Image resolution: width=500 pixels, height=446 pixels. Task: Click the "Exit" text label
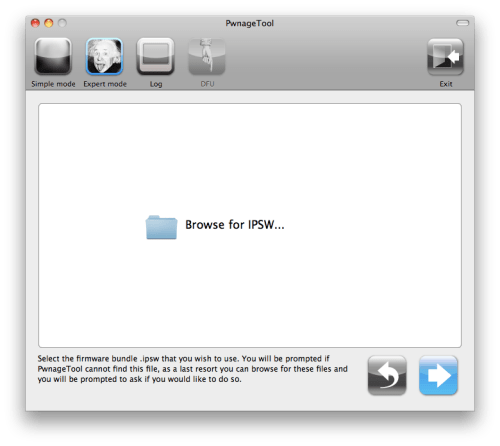446,84
